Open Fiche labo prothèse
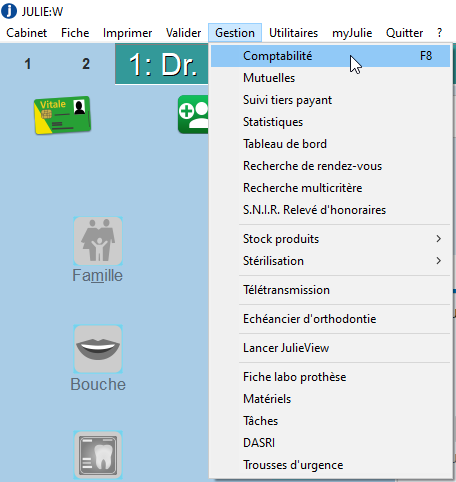 click(x=330, y=377)
